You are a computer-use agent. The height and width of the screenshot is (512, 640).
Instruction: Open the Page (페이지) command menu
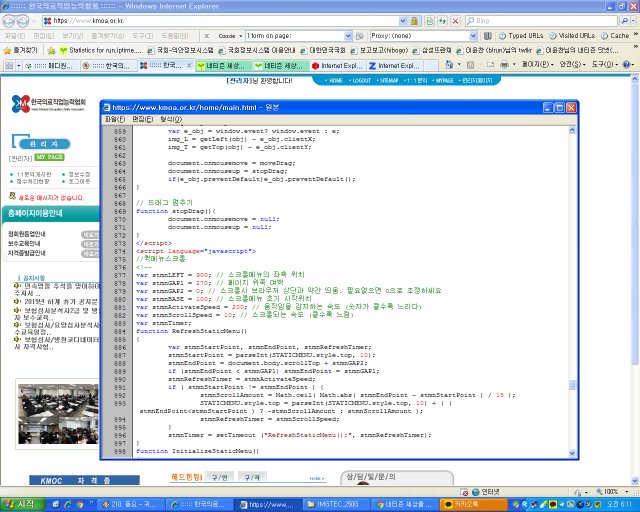point(537,65)
